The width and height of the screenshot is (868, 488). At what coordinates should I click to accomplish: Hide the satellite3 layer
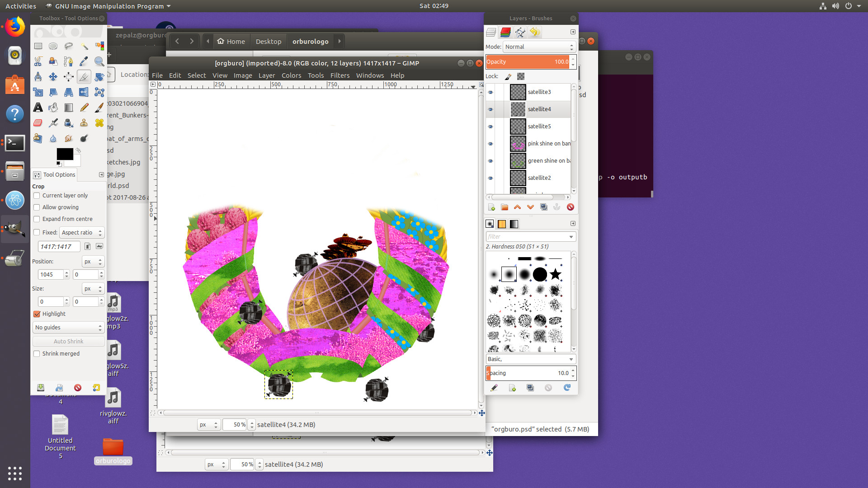pos(491,92)
